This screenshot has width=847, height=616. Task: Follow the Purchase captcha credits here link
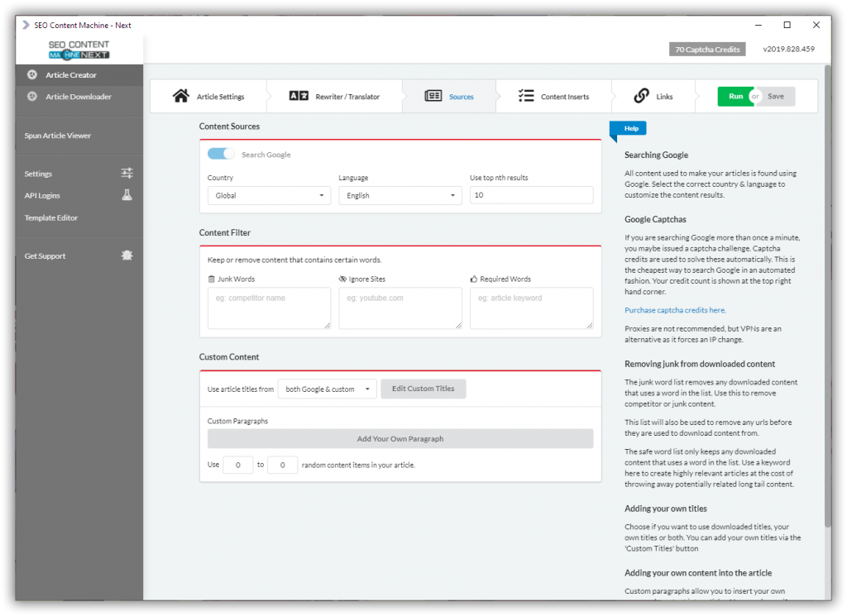coord(675,310)
